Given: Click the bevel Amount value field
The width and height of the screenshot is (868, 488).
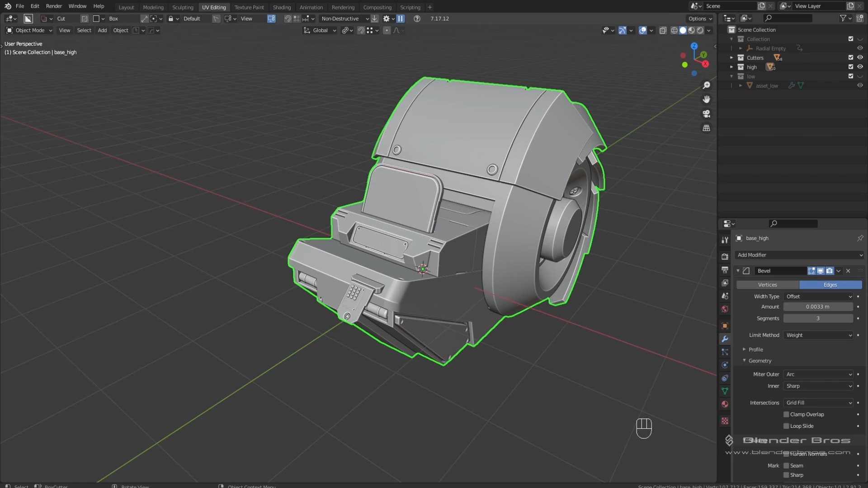Looking at the screenshot, I should click(x=817, y=307).
